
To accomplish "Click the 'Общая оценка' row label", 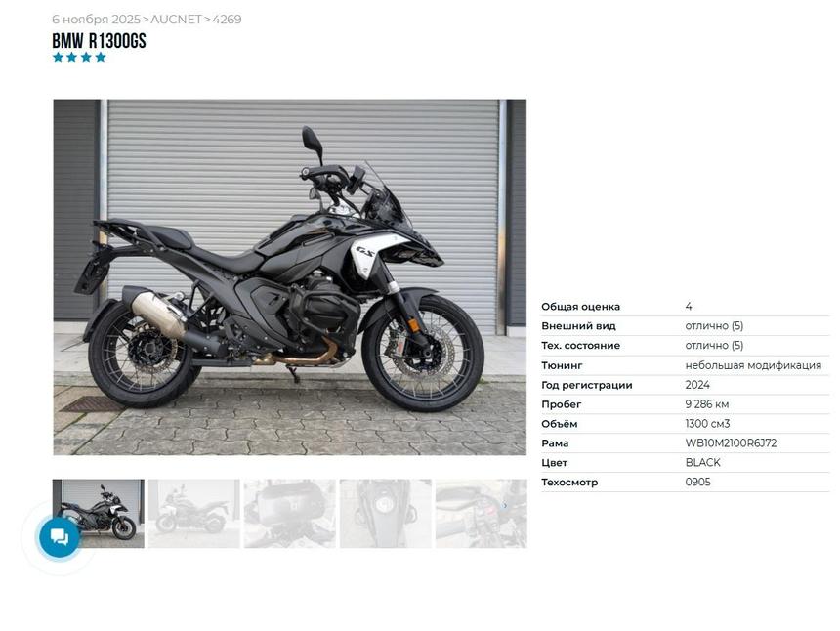I will (581, 307).
